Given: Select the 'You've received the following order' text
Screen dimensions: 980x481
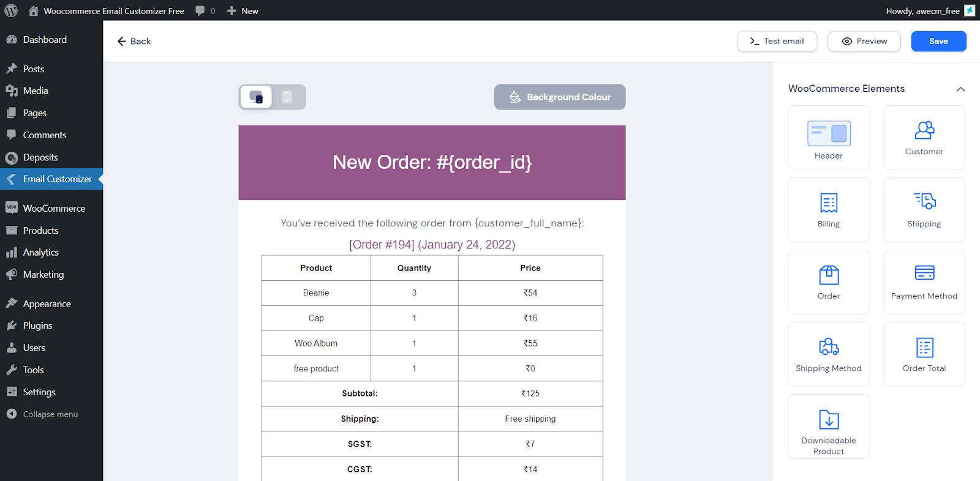Looking at the screenshot, I should (x=432, y=223).
